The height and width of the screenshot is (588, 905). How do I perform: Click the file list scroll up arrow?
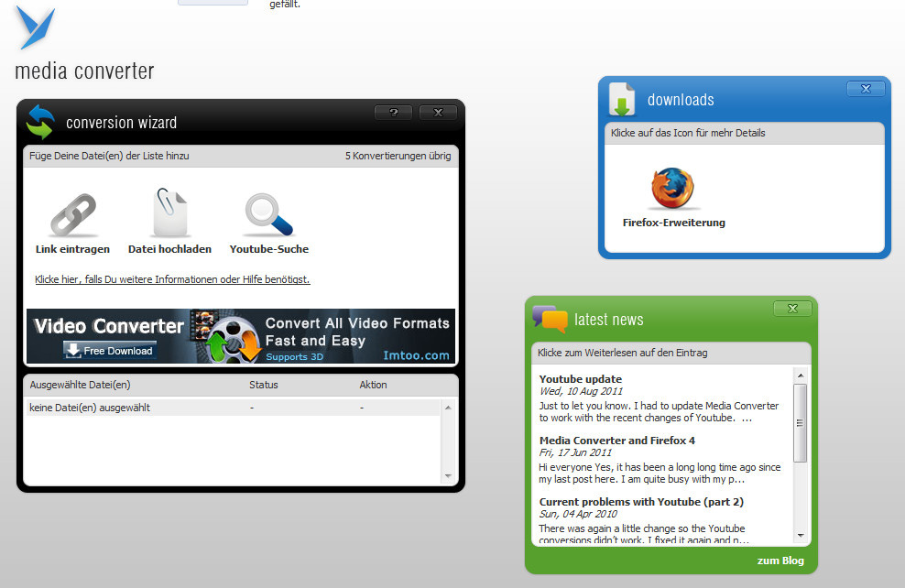[x=449, y=408]
